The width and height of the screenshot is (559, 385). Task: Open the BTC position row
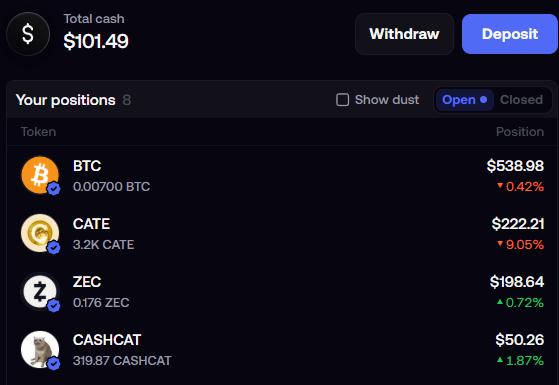tap(282, 175)
